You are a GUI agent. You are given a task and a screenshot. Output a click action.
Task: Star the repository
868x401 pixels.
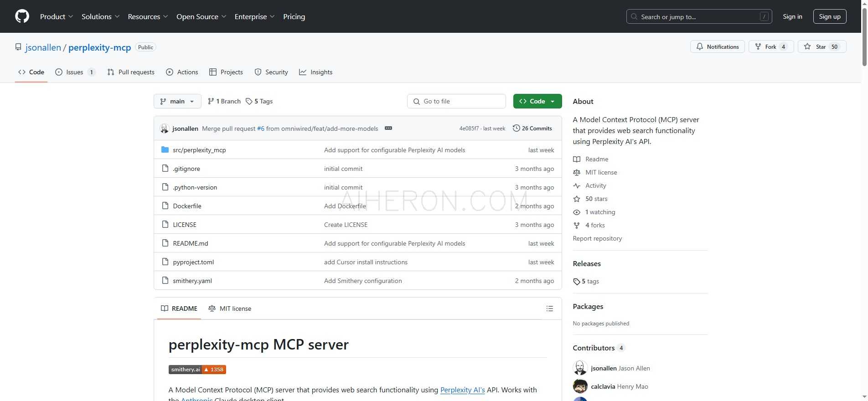(x=821, y=46)
